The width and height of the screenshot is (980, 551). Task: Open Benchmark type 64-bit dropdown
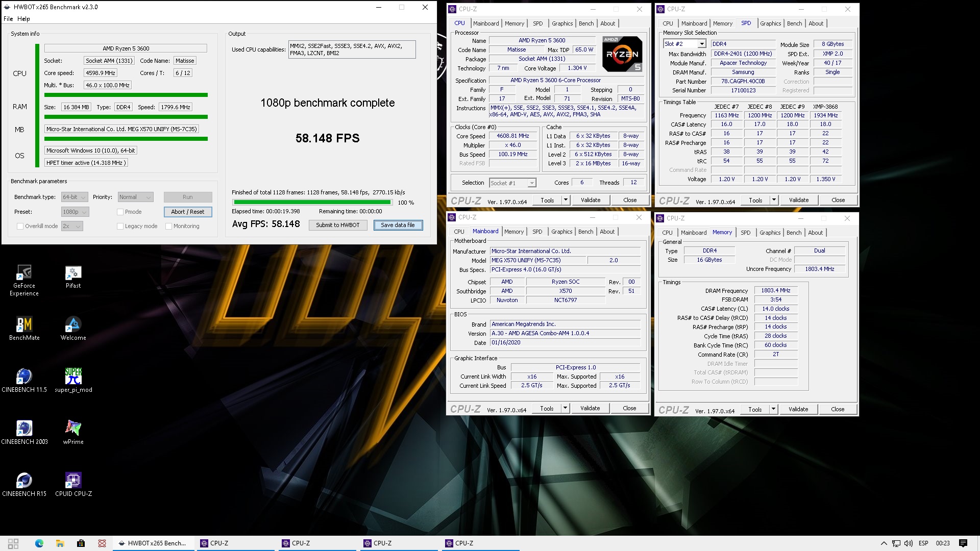75,197
